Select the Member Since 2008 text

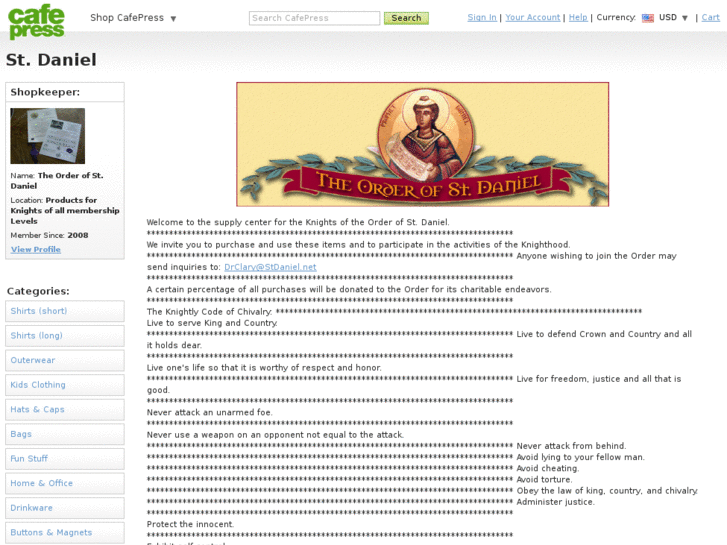click(x=49, y=235)
